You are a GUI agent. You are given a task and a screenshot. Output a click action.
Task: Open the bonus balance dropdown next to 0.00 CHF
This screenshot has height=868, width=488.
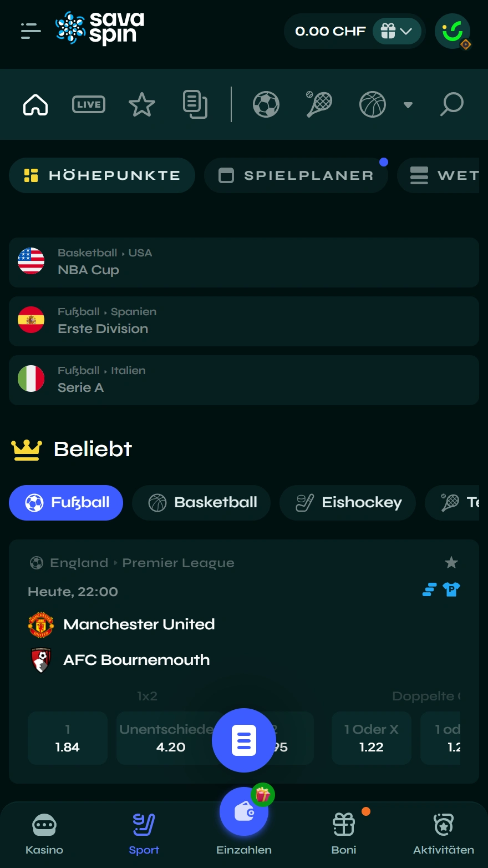(x=397, y=31)
